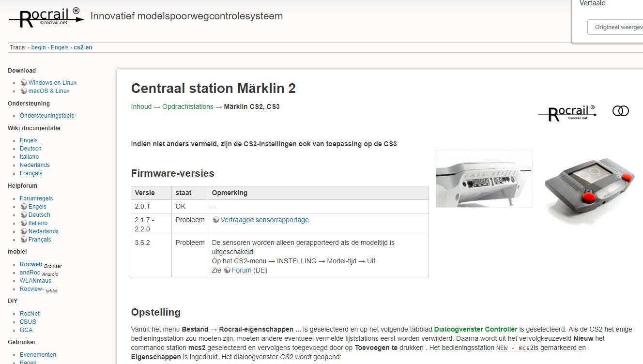Click Centraal station Märklin 2 heading
This screenshot has width=643, height=364.
click(x=213, y=89)
